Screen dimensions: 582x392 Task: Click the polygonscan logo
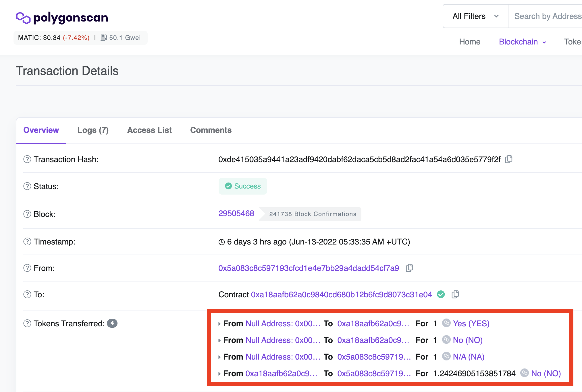62,18
